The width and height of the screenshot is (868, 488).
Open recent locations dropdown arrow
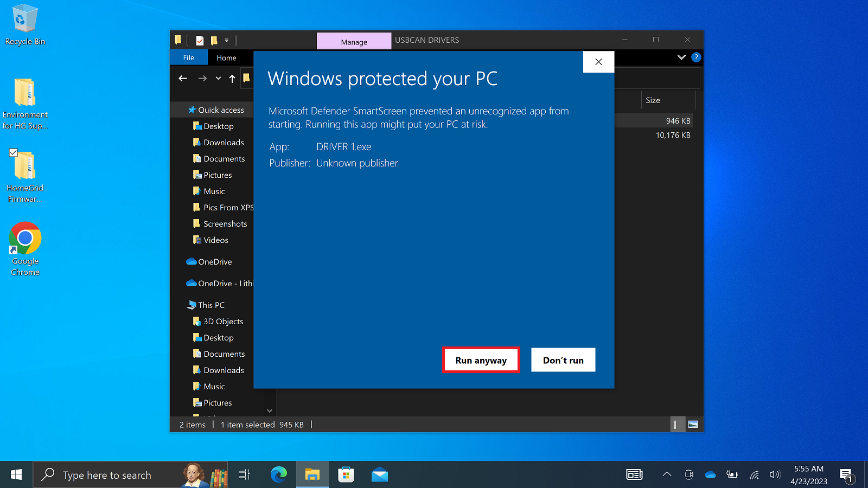tap(218, 79)
